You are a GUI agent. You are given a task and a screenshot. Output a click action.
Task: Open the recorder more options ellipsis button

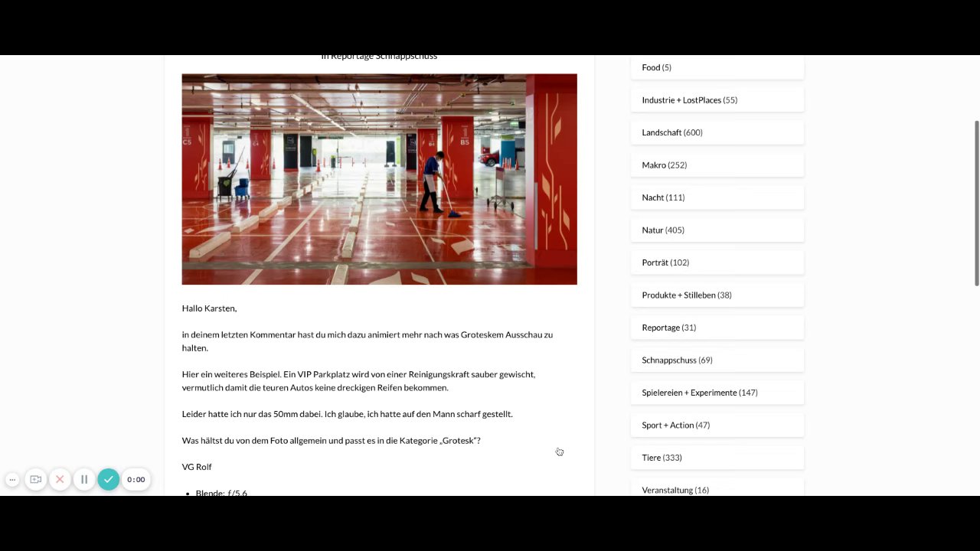(12, 480)
